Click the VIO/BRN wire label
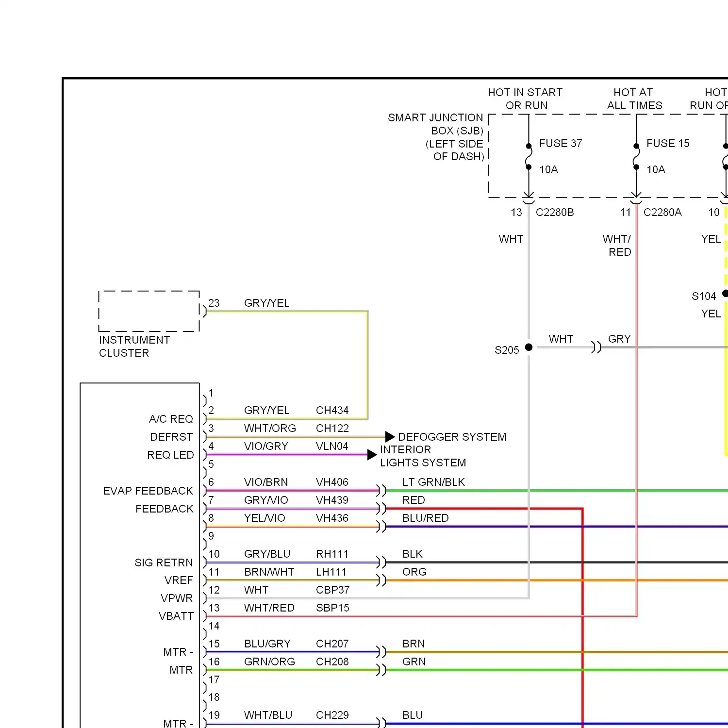 tap(266, 482)
